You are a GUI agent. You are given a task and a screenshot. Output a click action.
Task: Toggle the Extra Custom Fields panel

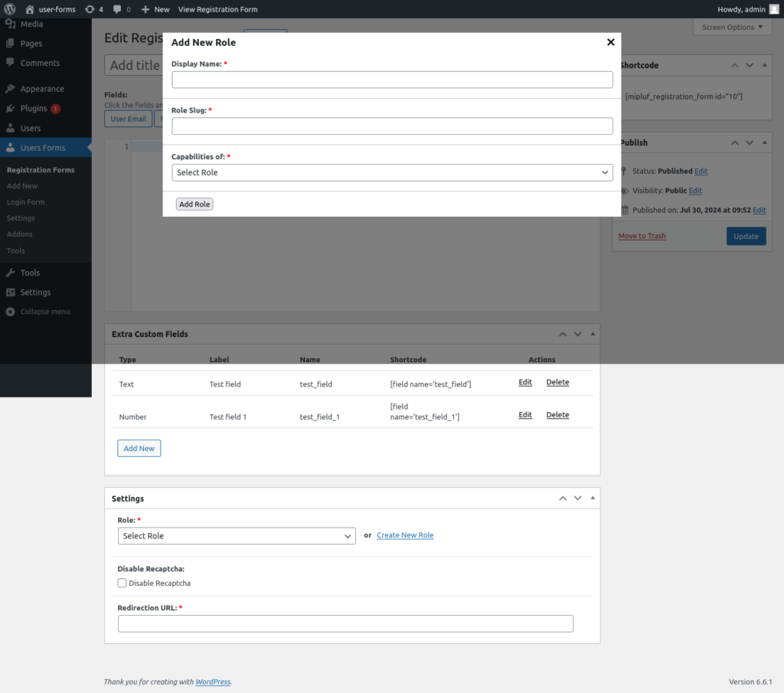point(593,334)
